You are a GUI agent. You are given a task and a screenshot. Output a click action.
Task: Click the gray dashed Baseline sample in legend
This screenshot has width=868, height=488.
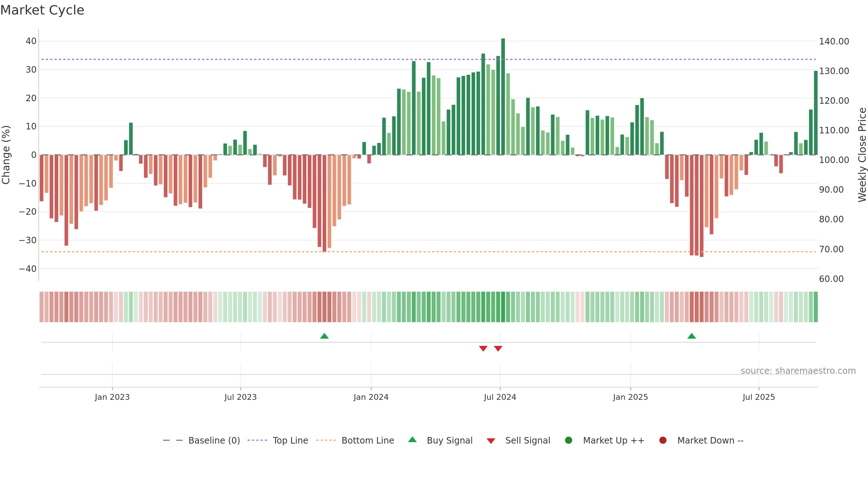click(173, 440)
